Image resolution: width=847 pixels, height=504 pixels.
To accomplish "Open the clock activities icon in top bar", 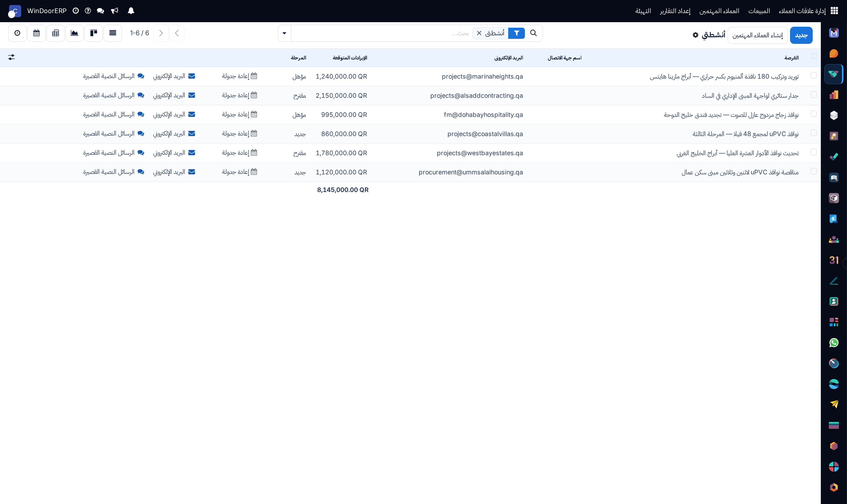I will pyautogui.click(x=75, y=11).
